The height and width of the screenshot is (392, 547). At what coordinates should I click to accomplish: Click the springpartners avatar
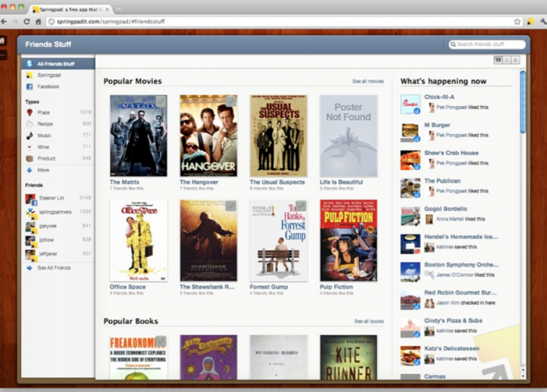click(31, 213)
